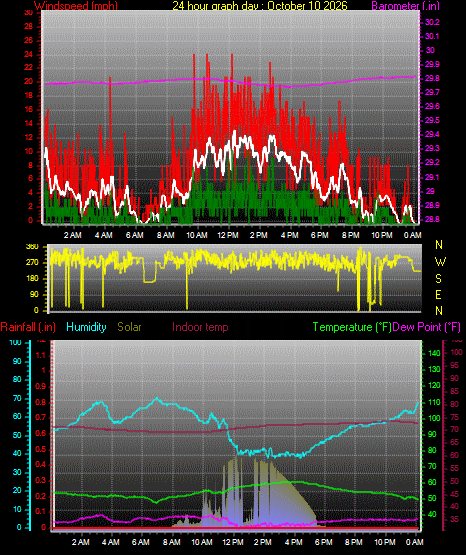
Task: Click the W wind direction compass label
Action: click(x=440, y=262)
